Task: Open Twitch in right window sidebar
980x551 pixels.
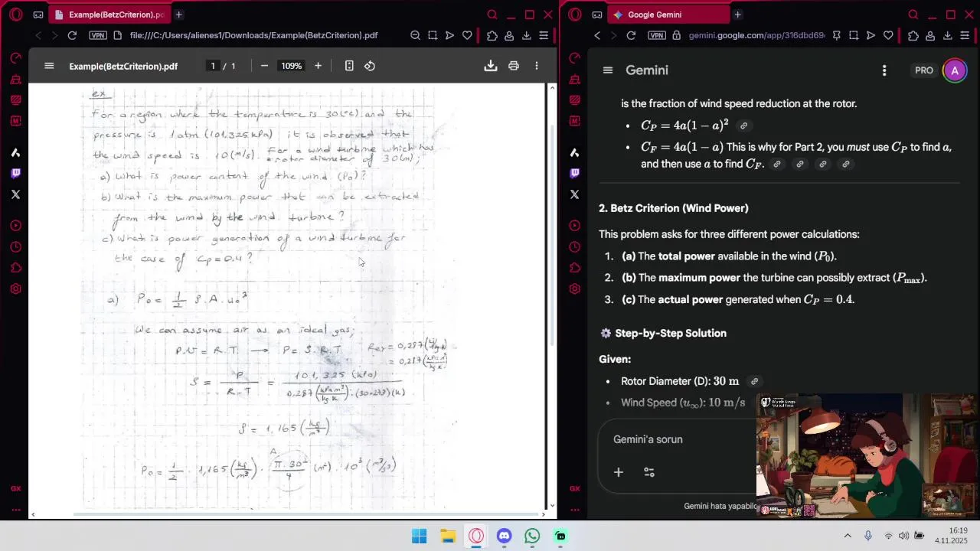Action: (x=575, y=174)
